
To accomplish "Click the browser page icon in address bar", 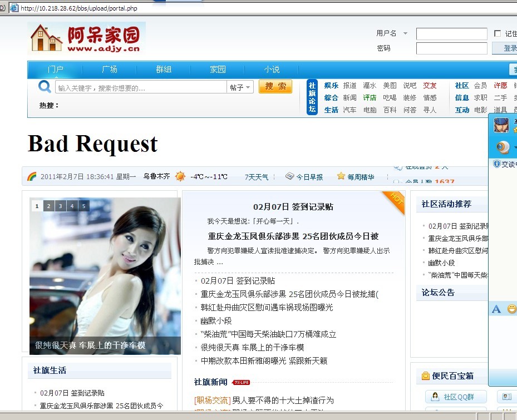I will pos(14,8).
